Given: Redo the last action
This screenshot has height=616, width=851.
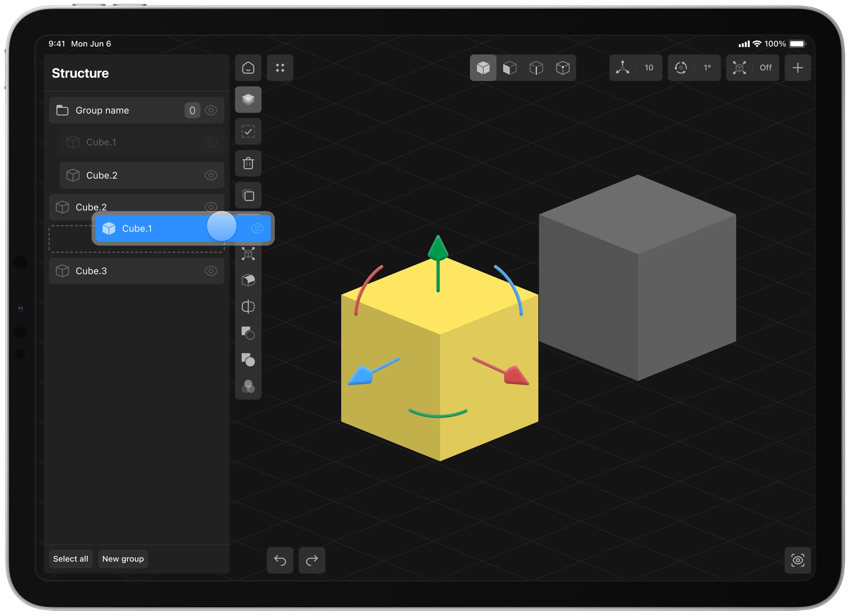Looking at the screenshot, I should 312,561.
